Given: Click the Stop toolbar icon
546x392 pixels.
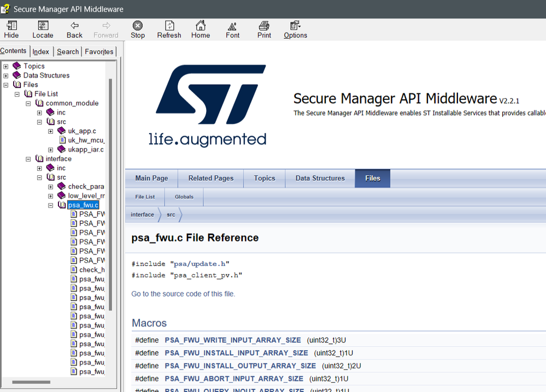Looking at the screenshot, I should click(138, 26).
